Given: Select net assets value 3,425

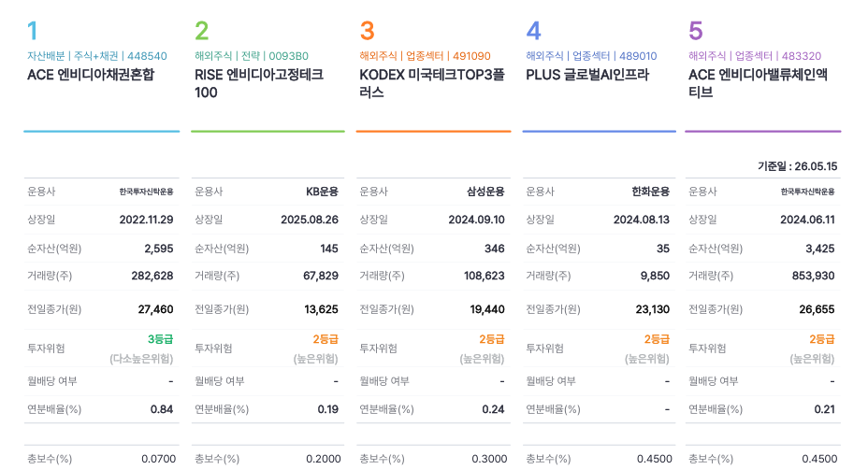Looking at the screenshot, I should [820, 249].
